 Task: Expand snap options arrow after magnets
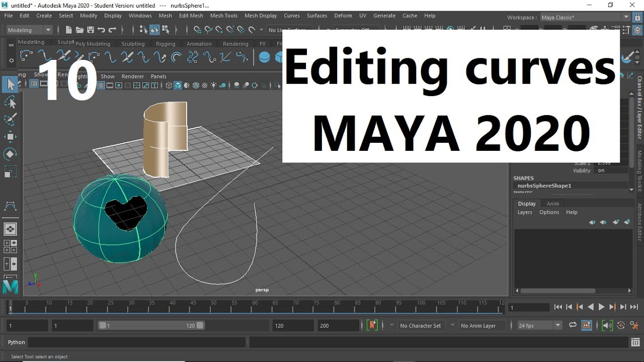click(261, 30)
